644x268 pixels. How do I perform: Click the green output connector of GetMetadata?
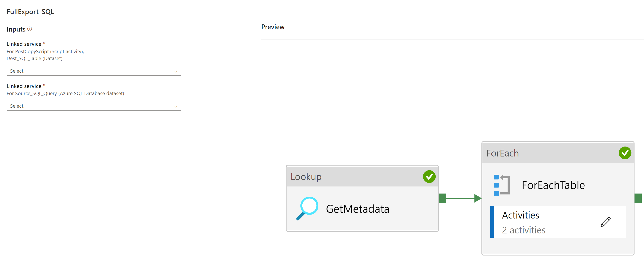click(x=442, y=198)
